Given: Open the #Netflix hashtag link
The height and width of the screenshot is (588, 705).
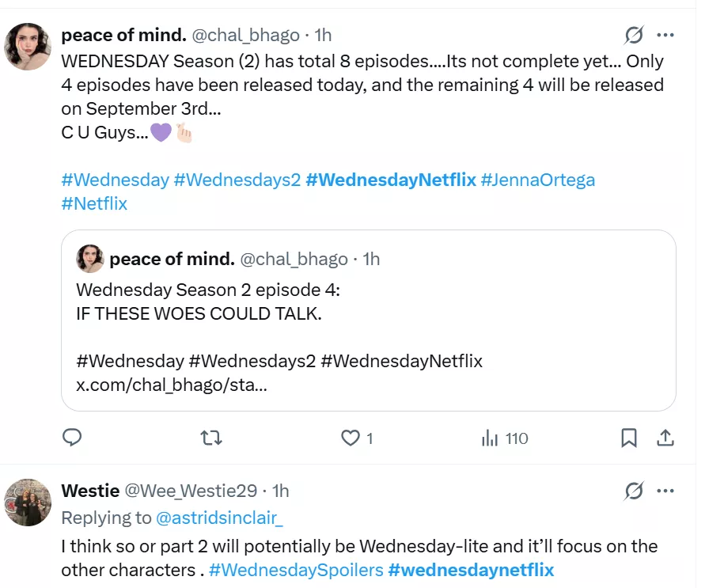Looking at the screenshot, I should click(x=94, y=203).
